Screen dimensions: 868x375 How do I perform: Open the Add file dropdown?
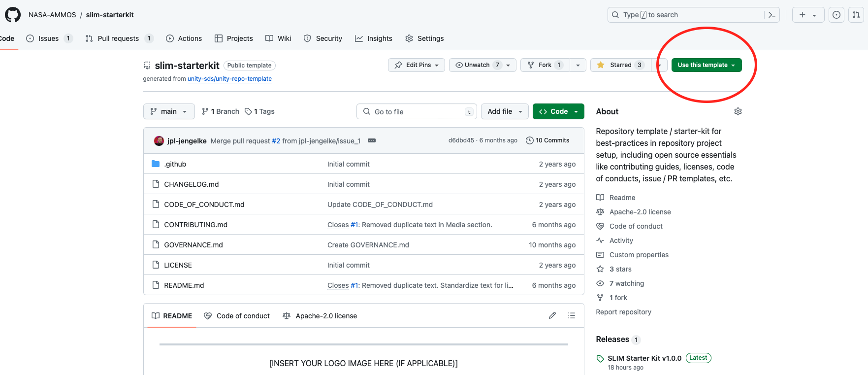point(505,111)
